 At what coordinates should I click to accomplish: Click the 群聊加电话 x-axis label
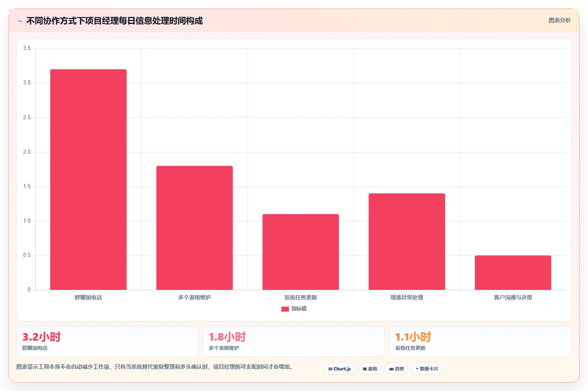(x=88, y=297)
